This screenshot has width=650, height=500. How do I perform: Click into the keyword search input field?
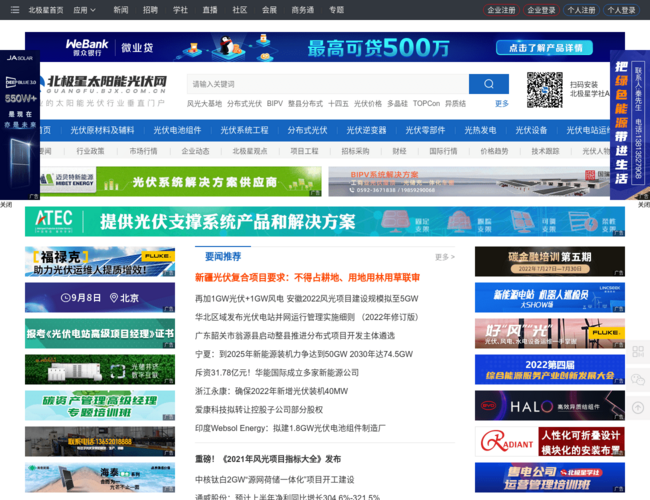pyautogui.click(x=326, y=84)
